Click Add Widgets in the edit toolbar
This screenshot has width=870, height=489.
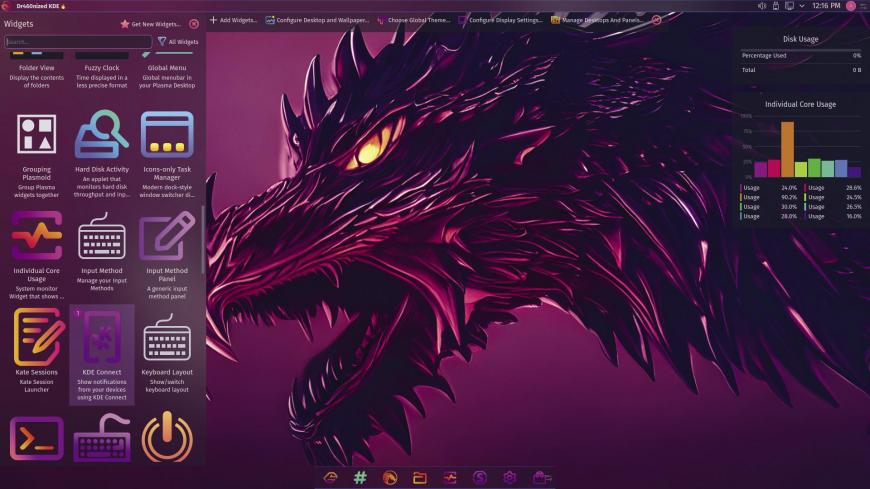pos(233,20)
